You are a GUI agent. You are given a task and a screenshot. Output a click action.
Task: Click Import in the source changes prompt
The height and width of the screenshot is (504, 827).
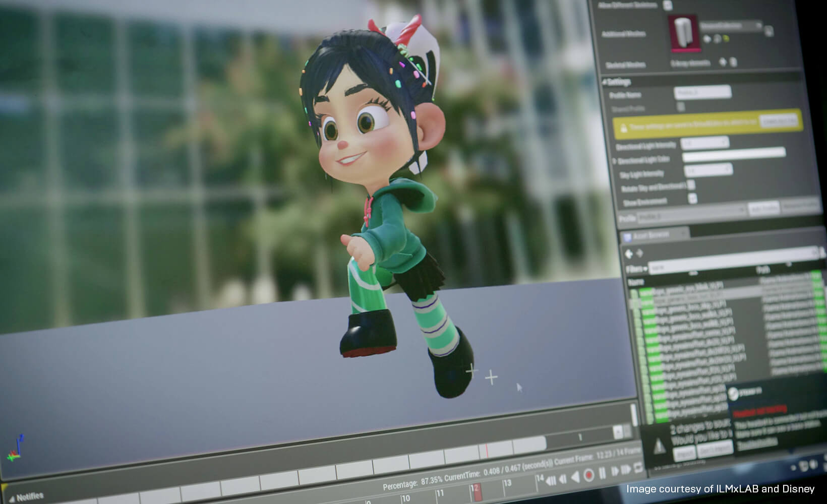click(x=684, y=454)
